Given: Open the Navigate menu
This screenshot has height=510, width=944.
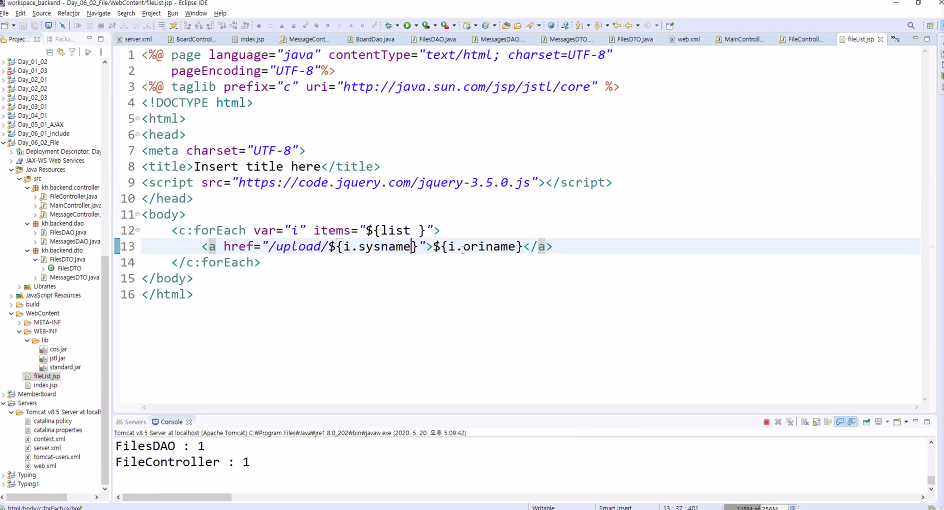Looking at the screenshot, I should pyautogui.click(x=98, y=13).
